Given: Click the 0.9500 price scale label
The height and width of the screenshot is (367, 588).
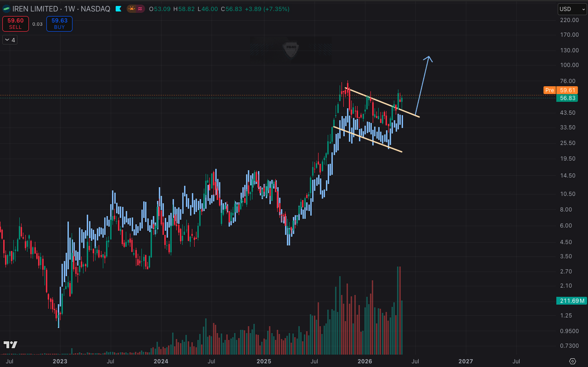Looking at the screenshot, I should pos(569,331).
